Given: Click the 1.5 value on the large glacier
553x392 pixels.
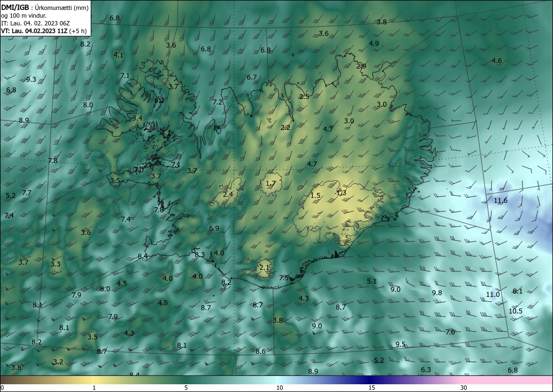Looking at the screenshot, I should [315, 196].
